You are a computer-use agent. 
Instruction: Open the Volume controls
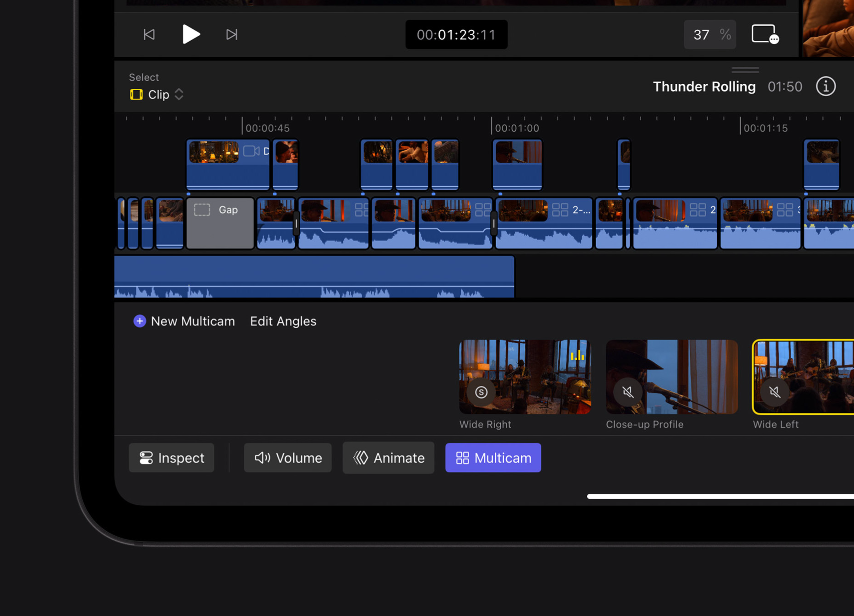(x=288, y=458)
